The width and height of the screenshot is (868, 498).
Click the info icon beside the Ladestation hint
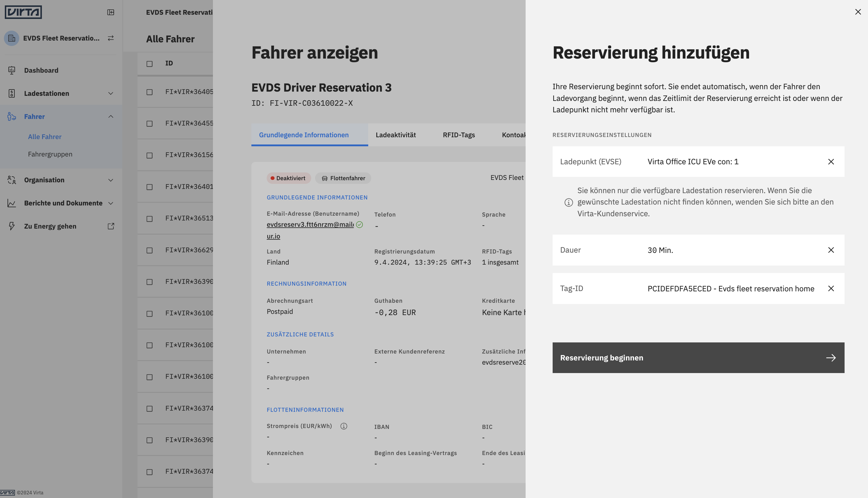569,202
